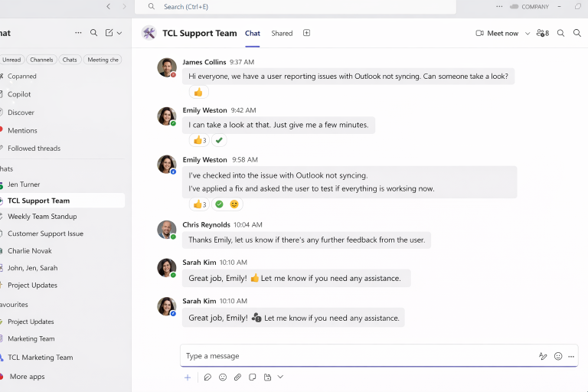Click the far-right magnifier icon in header
The height and width of the screenshot is (392, 588).
click(x=577, y=33)
